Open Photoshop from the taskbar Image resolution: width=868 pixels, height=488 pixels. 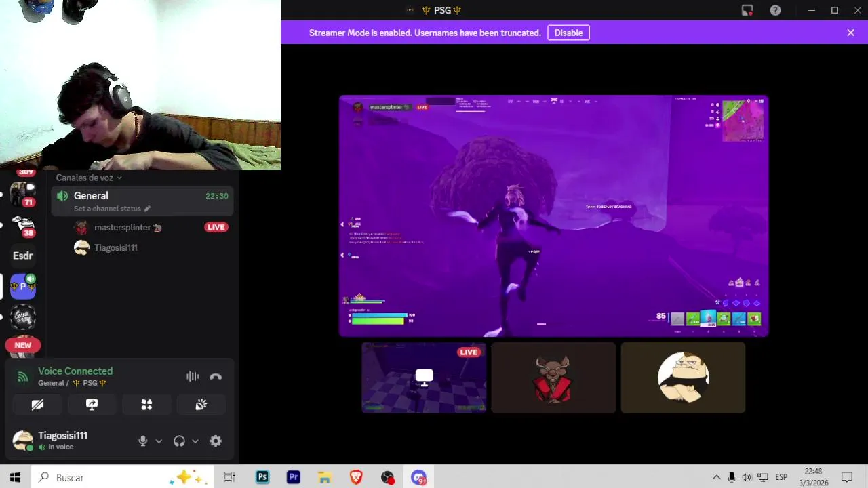(x=262, y=477)
